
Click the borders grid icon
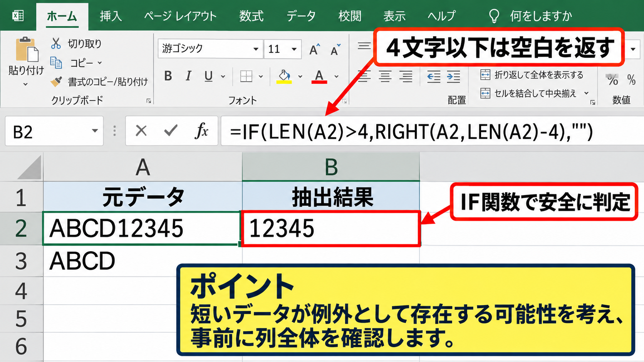point(246,76)
